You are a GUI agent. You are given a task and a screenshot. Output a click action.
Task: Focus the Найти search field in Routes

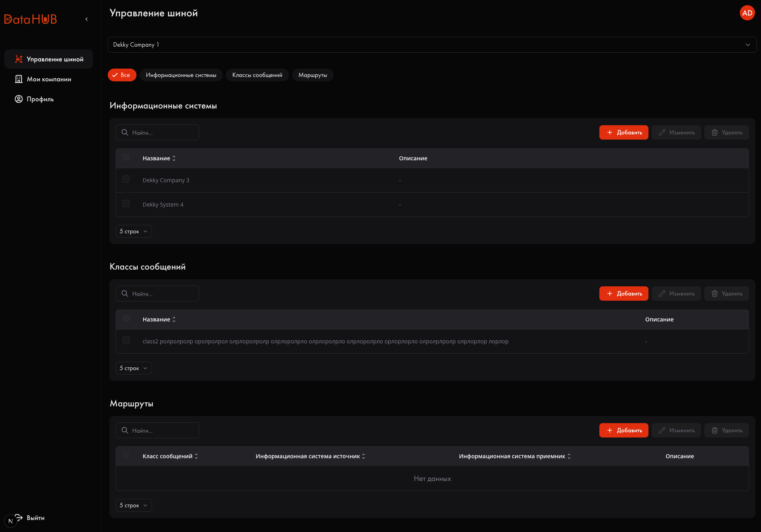(157, 430)
